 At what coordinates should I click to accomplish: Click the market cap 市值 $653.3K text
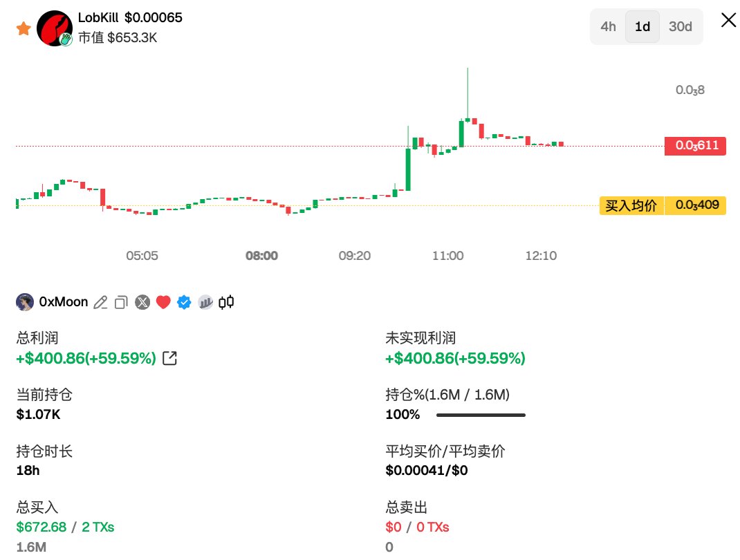click(118, 37)
